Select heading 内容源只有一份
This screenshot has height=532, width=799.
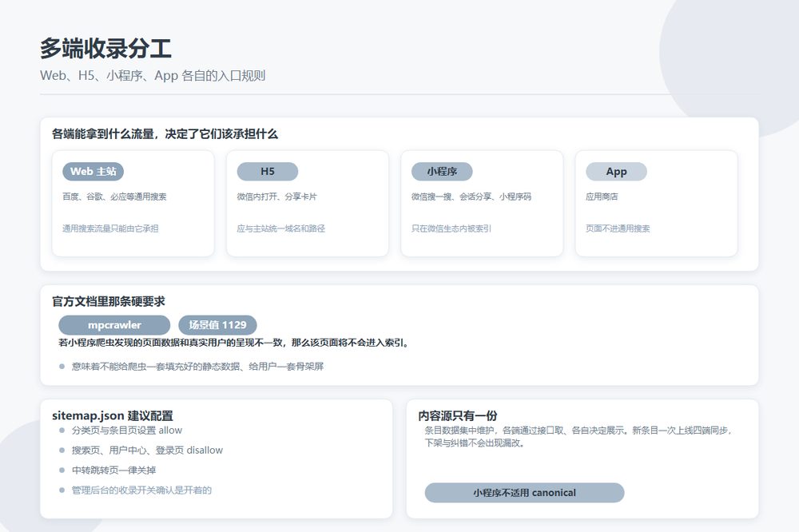pos(458,416)
